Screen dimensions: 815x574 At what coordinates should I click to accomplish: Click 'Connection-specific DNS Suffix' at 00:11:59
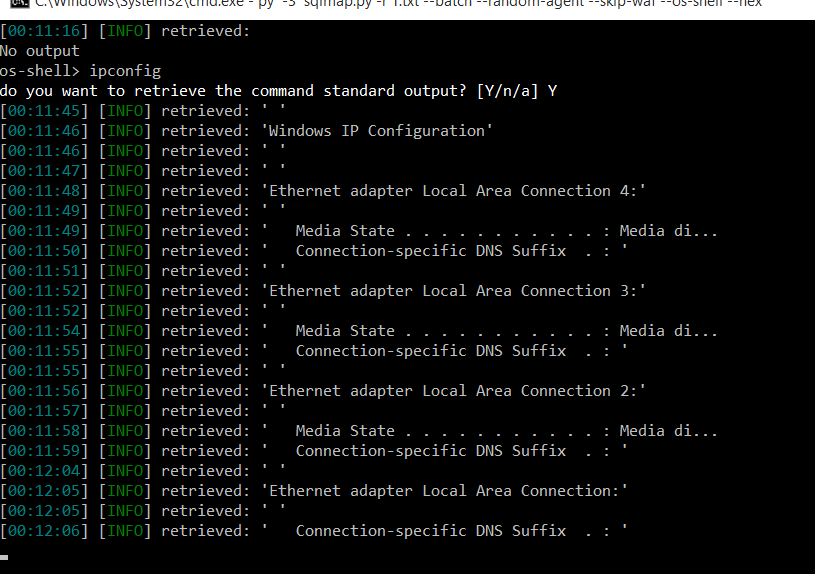tap(431, 451)
